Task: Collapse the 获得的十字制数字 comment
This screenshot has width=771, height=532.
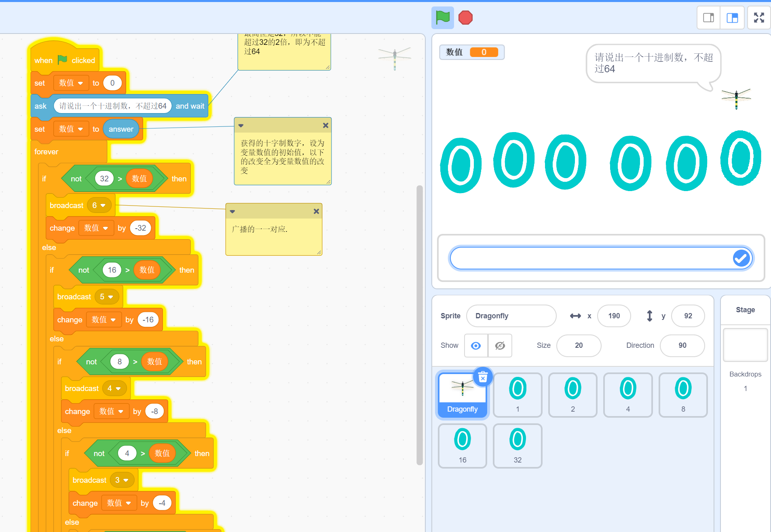Action: (241, 126)
